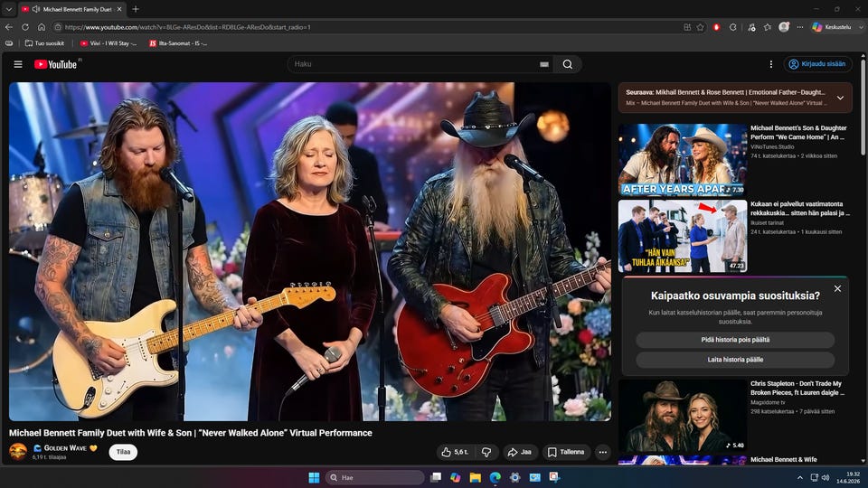This screenshot has width=868, height=488.
Task: Like the video with thumbs-up
Action: 456,452
